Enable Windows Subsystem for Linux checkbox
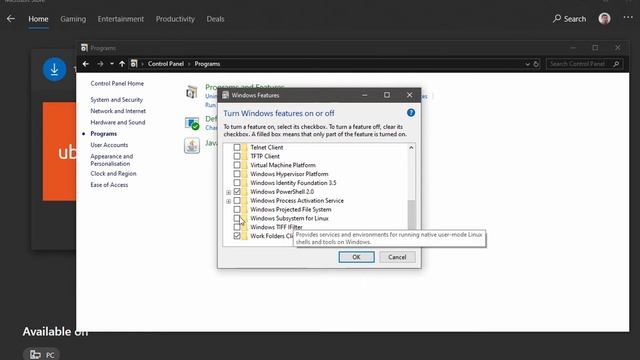Image resolution: width=640 pixels, height=360 pixels. 237,218
